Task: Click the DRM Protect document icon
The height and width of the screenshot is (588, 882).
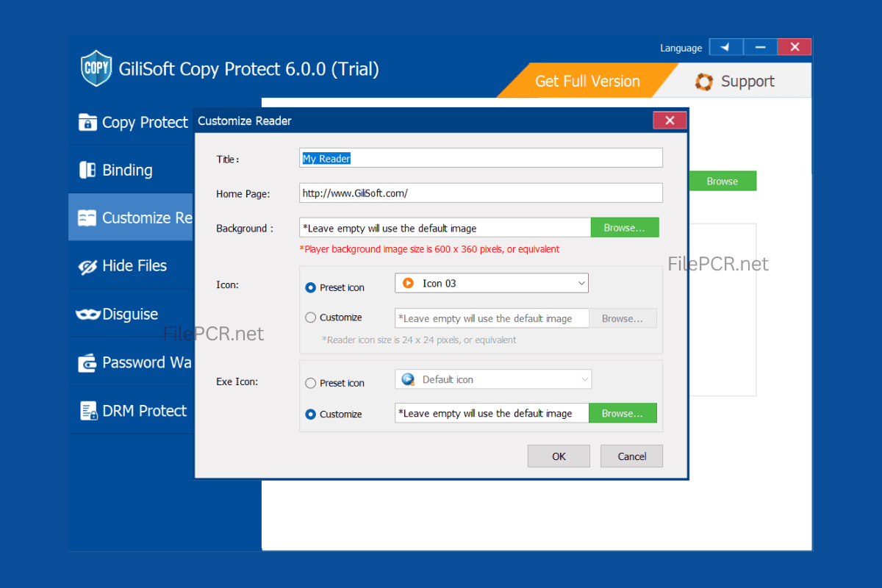Action: point(88,411)
